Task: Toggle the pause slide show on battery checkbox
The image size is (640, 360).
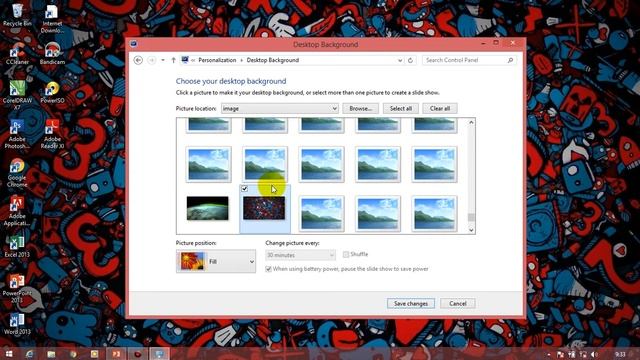Action: (268, 269)
